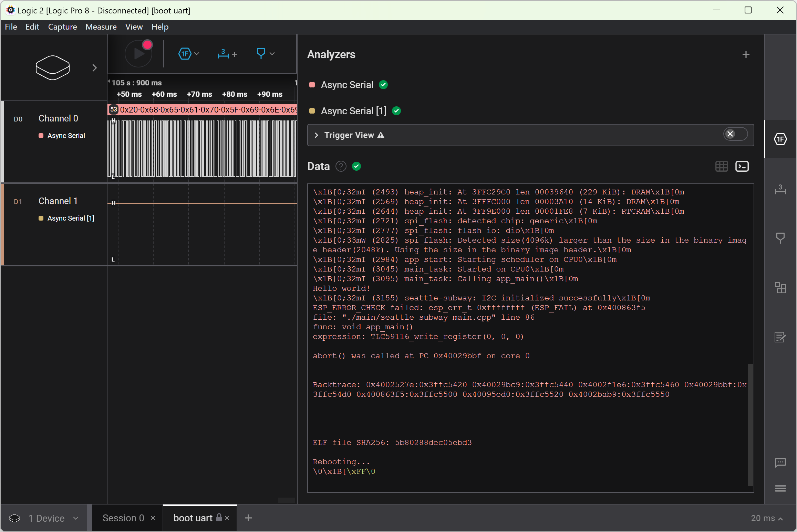Open the 20 ms zoom level selector

point(767,518)
